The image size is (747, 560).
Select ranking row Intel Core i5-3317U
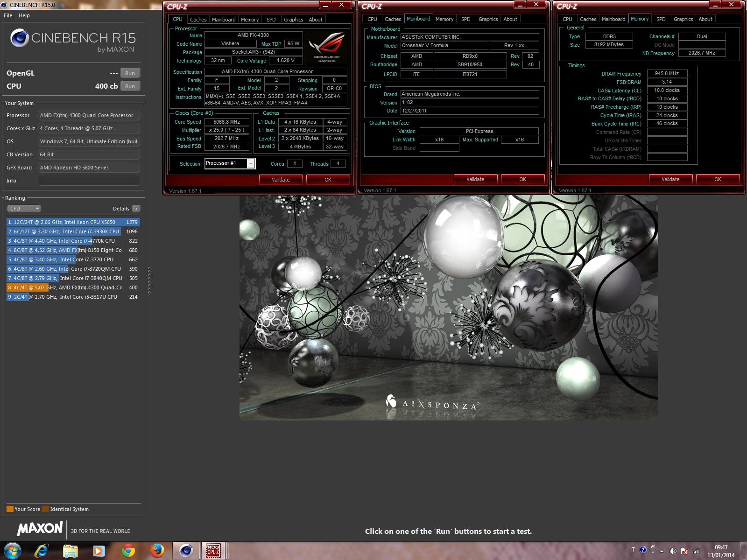[73, 297]
